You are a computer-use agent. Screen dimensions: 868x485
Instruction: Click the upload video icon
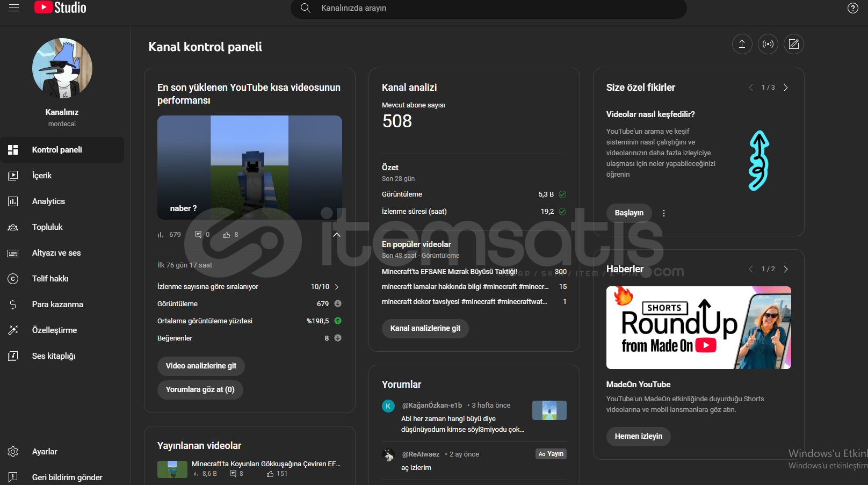[742, 44]
